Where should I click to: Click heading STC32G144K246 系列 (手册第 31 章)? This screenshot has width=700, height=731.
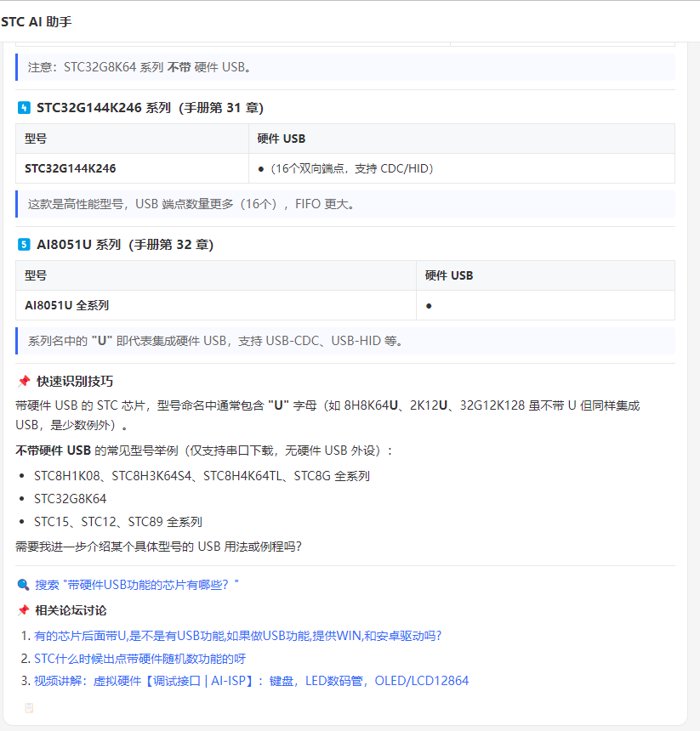point(151,108)
